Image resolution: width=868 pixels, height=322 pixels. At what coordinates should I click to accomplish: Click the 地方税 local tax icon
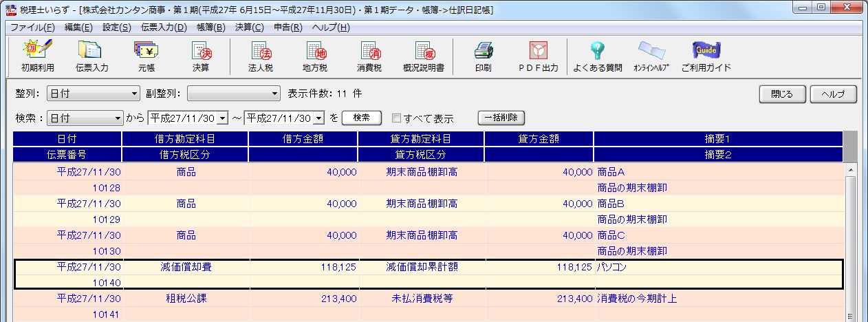coord(315,56)
